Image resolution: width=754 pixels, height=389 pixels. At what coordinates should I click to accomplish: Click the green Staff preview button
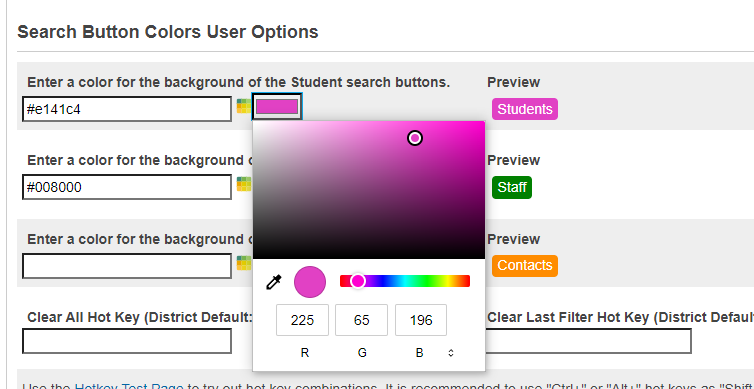[x=512, y=187]
